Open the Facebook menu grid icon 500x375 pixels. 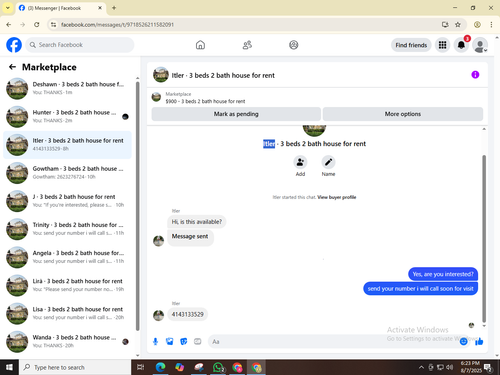pyautogui.click(x=442, y=45)
